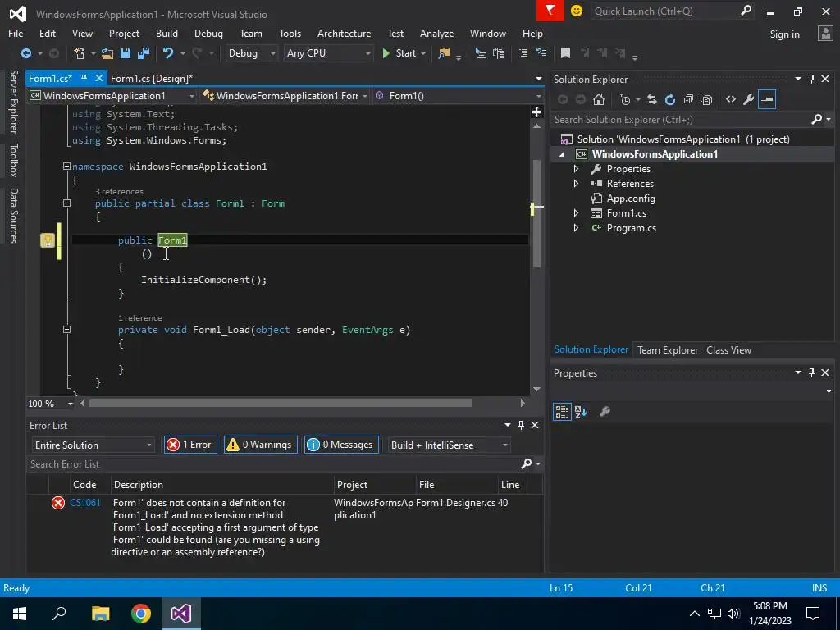This screenshot has height=630, width=840.
Task: Open the Analyze menu
Action: (x=436, y=33)
